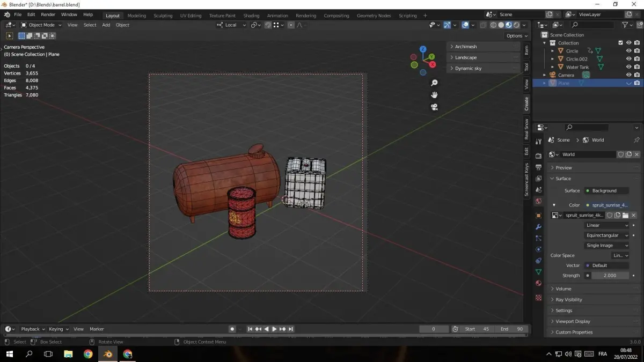Viewport: 644px width, 362px height.
Task: Unlink the spruit_sunrise image with X icon
Action: (x=633, y=215)
